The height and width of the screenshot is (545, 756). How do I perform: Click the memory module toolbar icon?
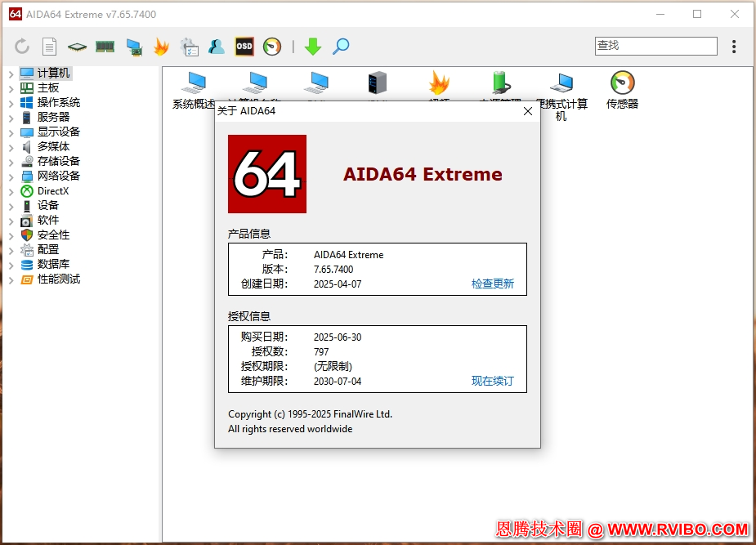point(105,47)
